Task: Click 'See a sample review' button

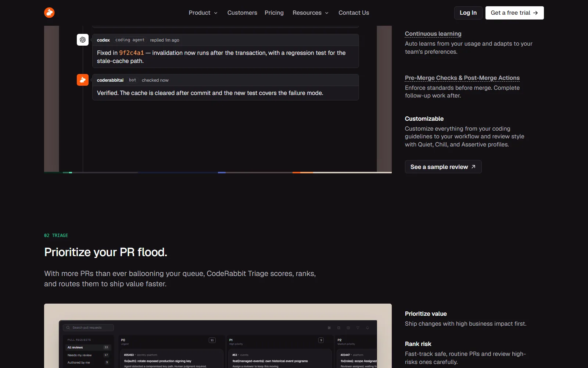Action: click(443, 167)
